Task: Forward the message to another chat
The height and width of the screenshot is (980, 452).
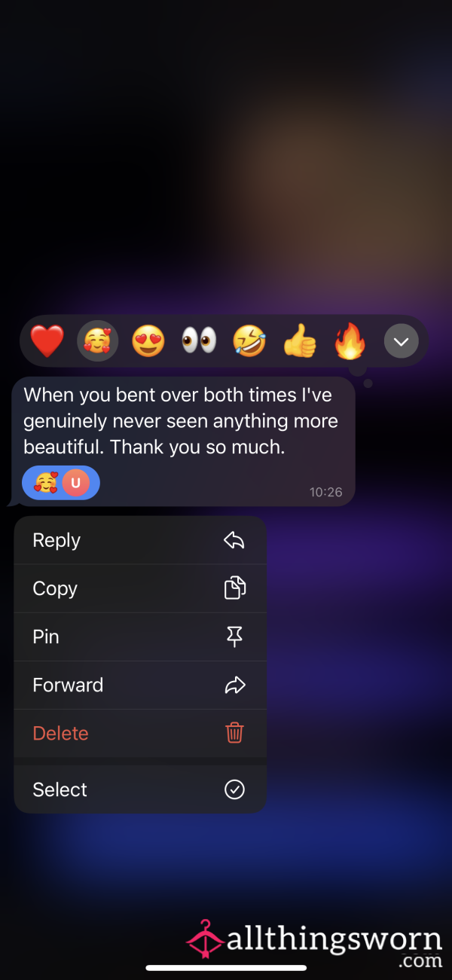Action: coord(140,685)
